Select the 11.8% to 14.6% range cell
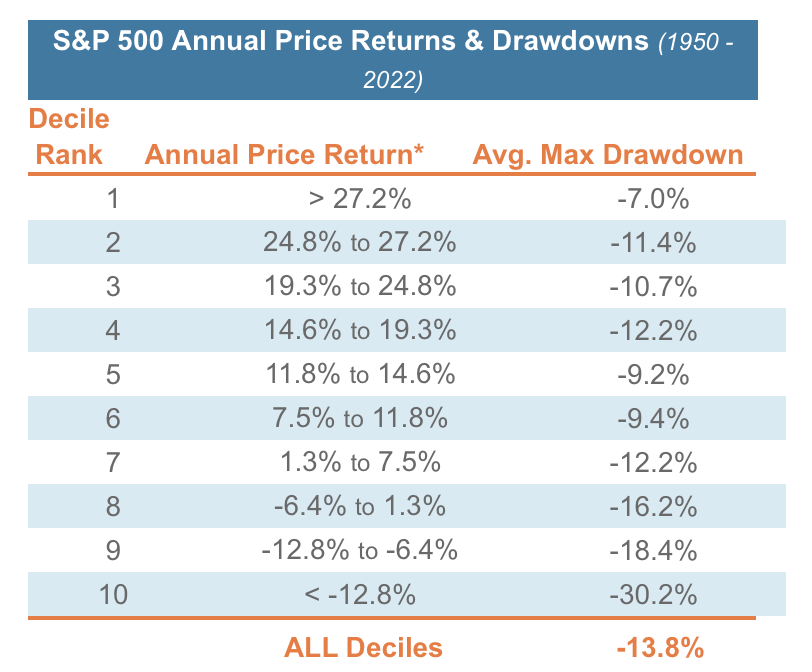The width and height of the screenshot is (812, 672). [360, 375]
